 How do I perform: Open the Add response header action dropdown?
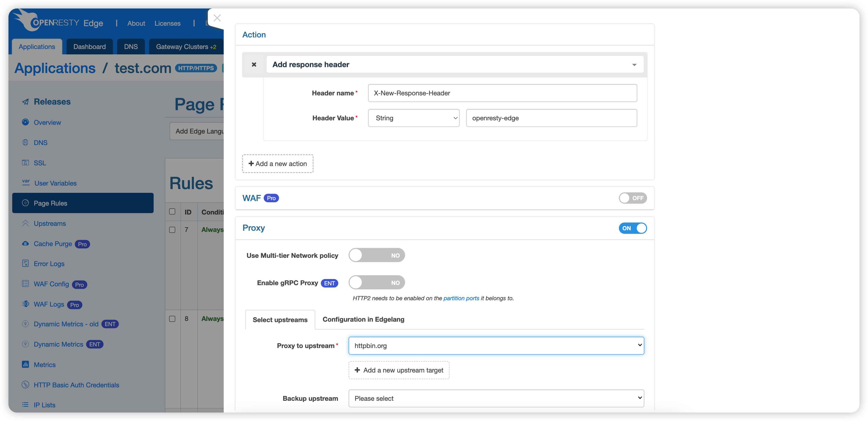455,65
